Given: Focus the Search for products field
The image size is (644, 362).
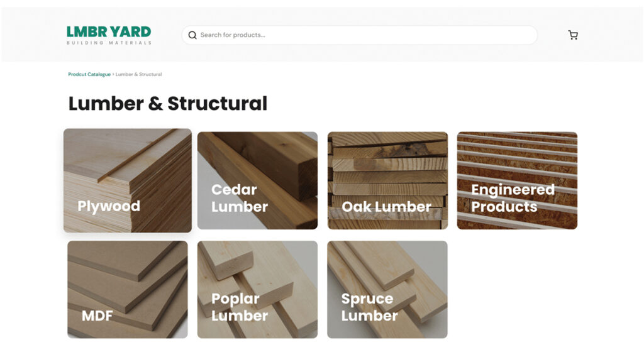Looking at the screenshot, I should click(x=359, y=35).
